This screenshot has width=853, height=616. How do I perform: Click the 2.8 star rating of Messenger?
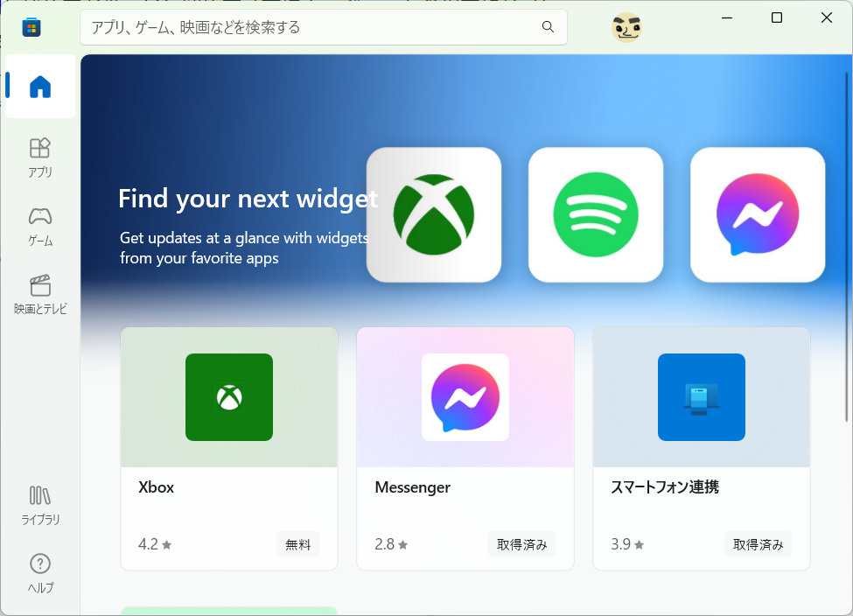click(391, 544)
